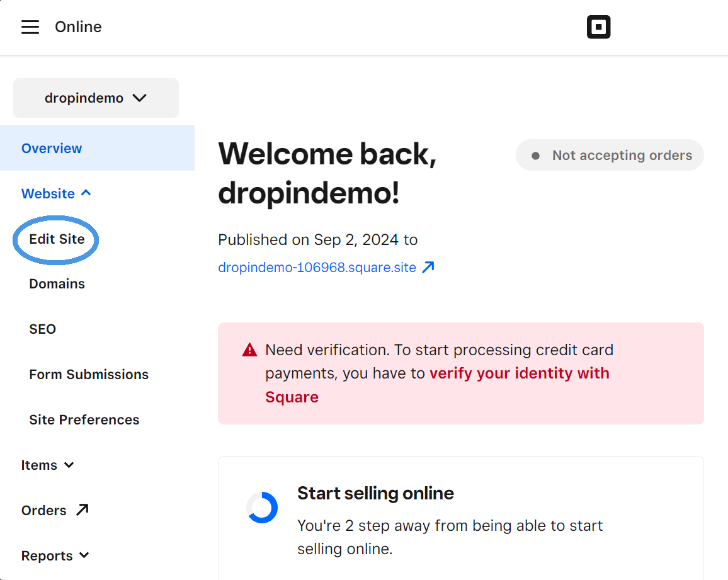Click the blue progress ring near Start selling online

[x=262, y=508]
